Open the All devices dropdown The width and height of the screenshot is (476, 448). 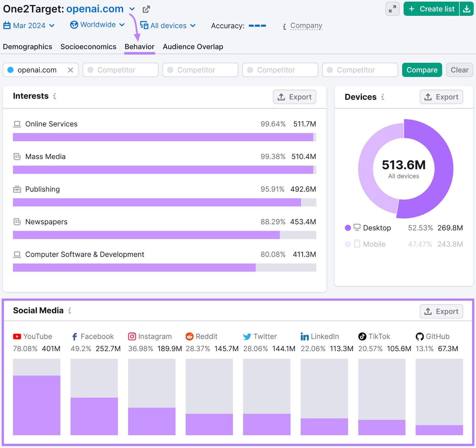tap(168, 26)
